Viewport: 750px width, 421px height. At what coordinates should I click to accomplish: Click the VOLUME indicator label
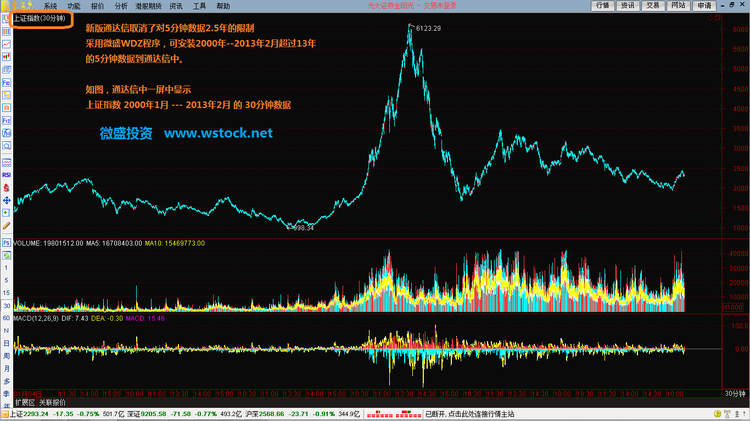27,244
